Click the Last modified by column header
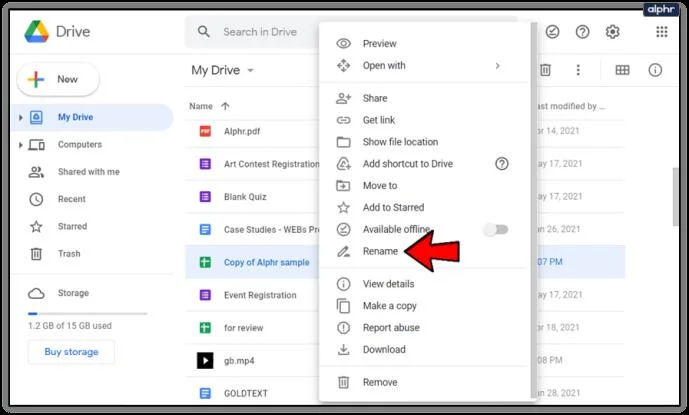Viewport: 689px width, 415px height. 570,106
